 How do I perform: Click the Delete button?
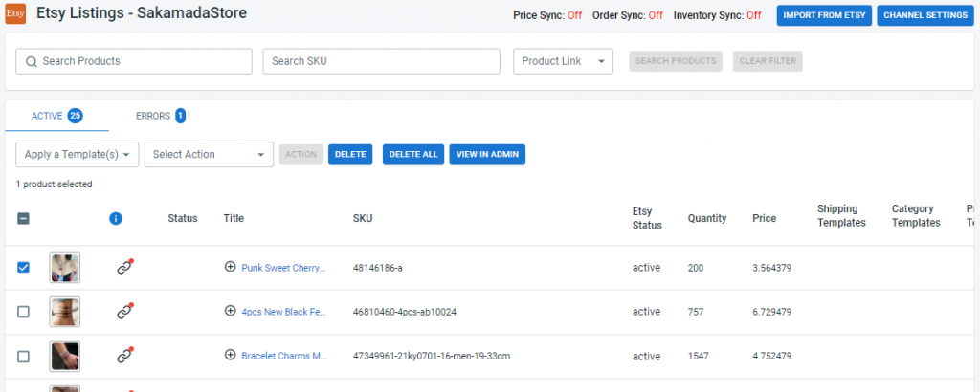tap(350, 154)
